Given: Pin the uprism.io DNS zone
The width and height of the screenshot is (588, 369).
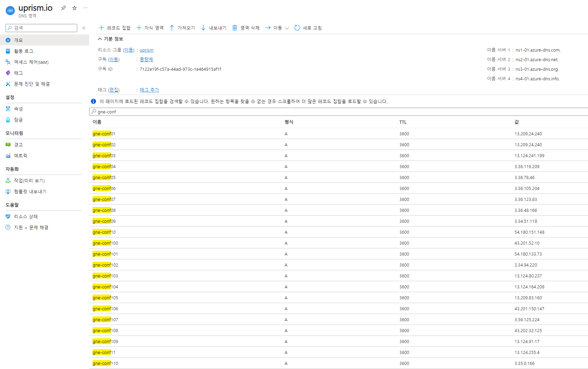Looking at the screenshot, I should [x=64, y=8].
